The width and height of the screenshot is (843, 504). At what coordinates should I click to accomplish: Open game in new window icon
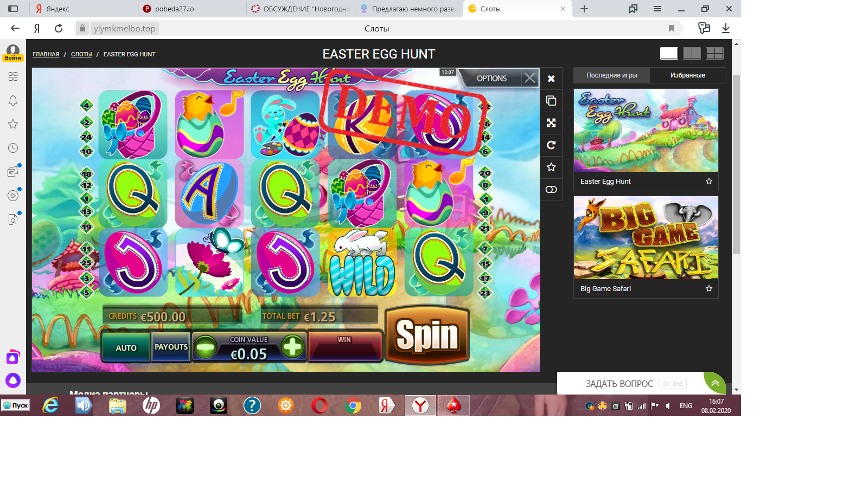click(x=551, y=101)
